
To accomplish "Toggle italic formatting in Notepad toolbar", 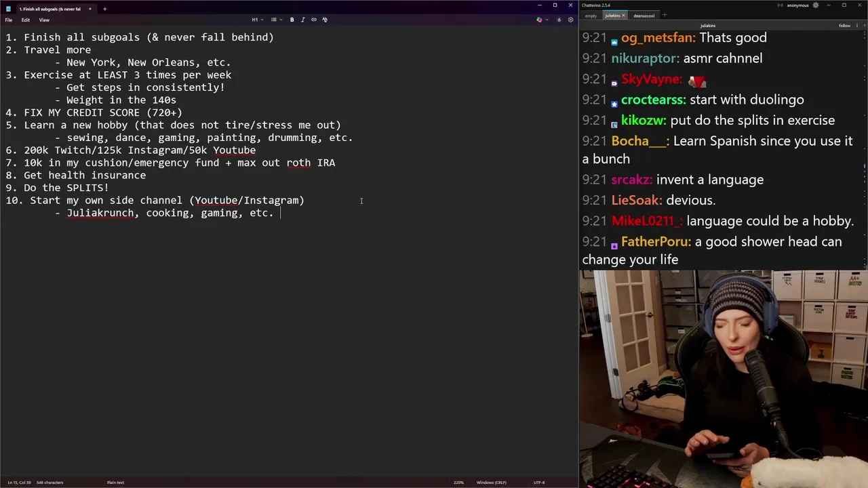I will [302, 20].
